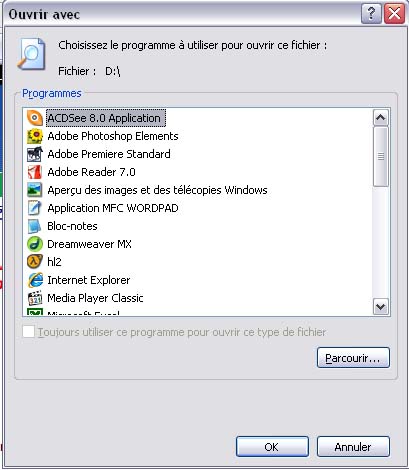Select the ACDSee 8.0 Application icon
Screen dimensions: 409x470
(35, 118)
